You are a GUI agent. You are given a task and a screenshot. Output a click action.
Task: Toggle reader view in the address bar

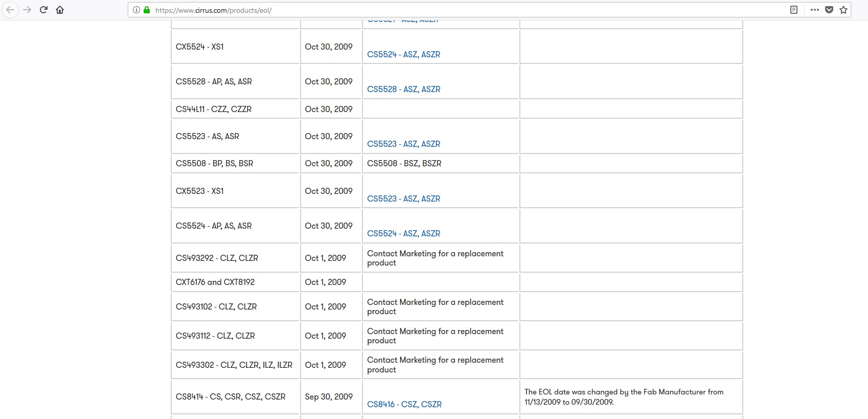pyautogui.click(x=794, y=10)
